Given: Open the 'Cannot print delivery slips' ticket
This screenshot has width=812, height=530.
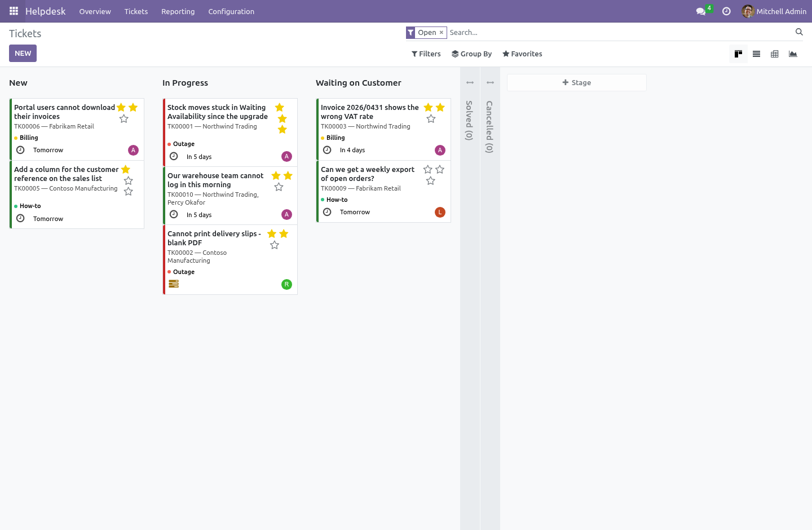Looking at the screenshot, I should click(214, 238).
